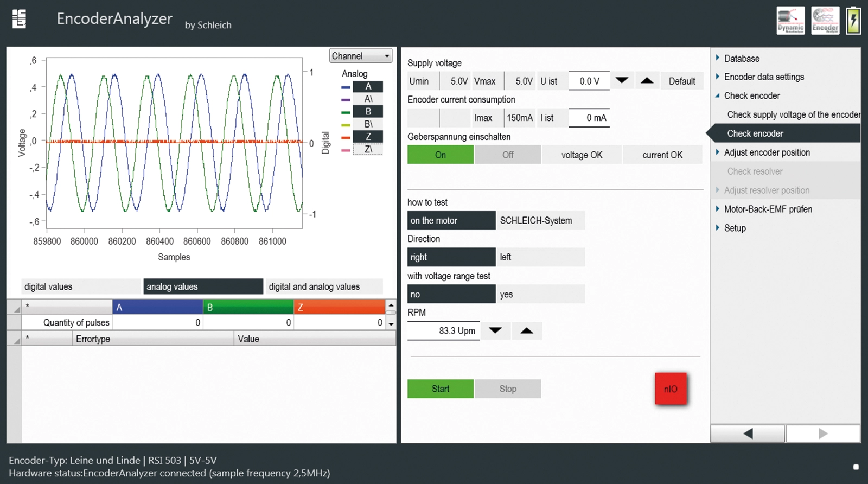
Task: Reset supply voltage with Default button
Action: point(681,81)
